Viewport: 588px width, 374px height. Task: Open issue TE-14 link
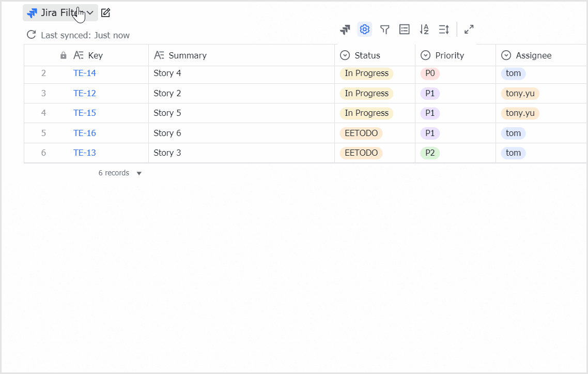(84, 73)
